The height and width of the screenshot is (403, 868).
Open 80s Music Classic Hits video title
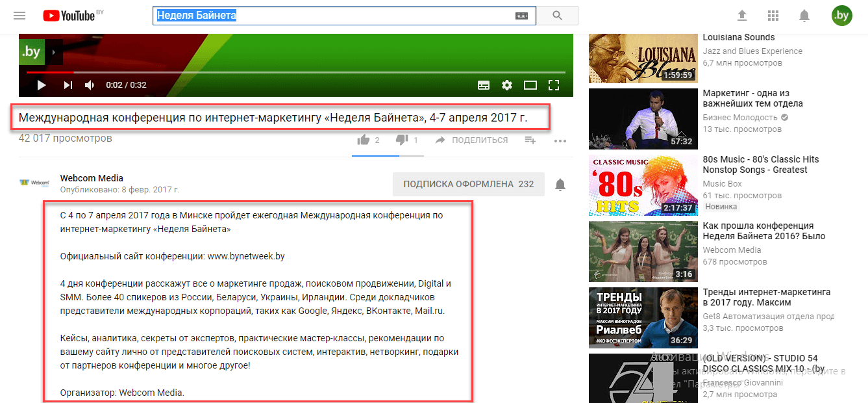761,164
